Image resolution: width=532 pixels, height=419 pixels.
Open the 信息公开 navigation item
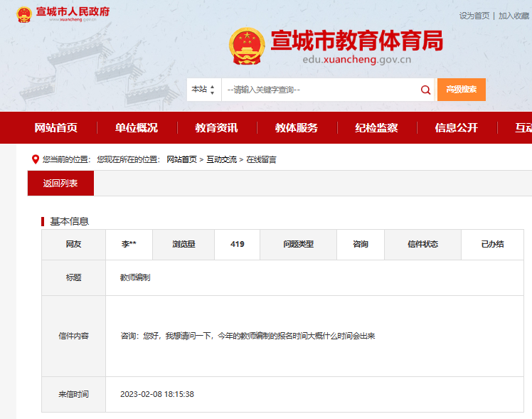(x=457, y=128)
